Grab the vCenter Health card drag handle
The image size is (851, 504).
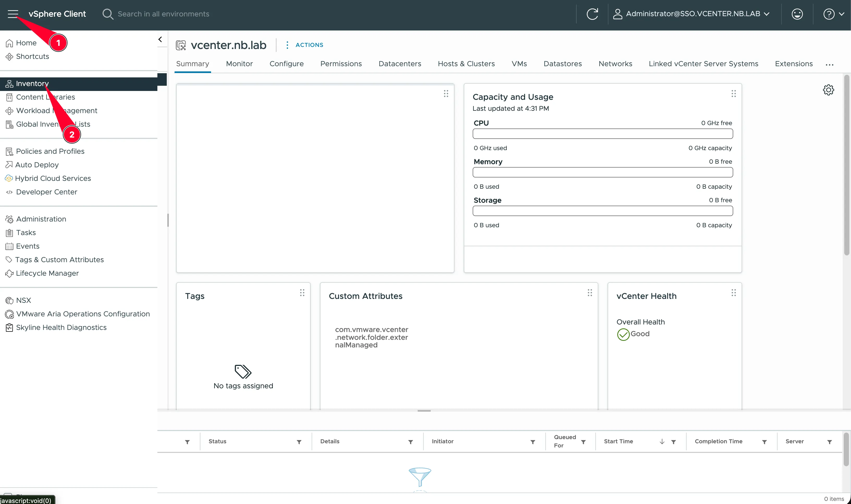pos(733,293)
